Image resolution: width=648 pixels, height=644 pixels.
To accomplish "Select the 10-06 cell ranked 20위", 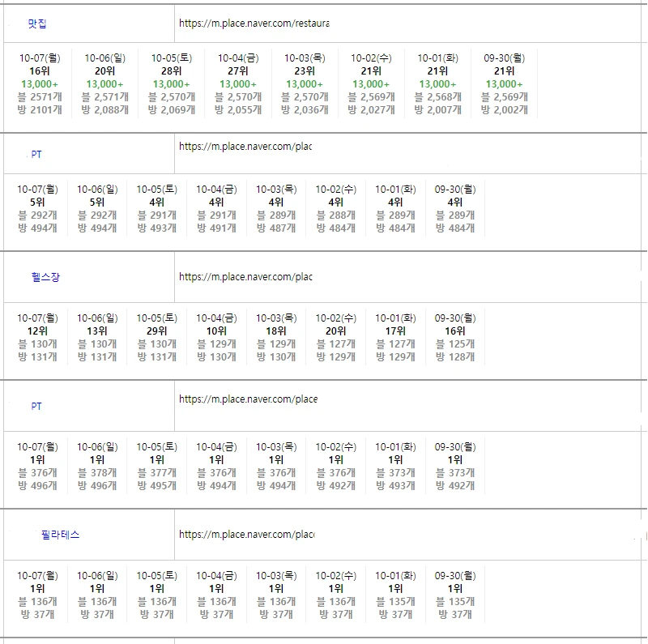I will click(104, 83).
